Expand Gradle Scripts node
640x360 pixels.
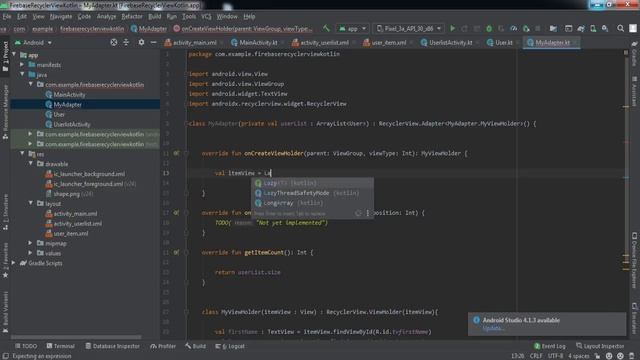coord(13,263)
